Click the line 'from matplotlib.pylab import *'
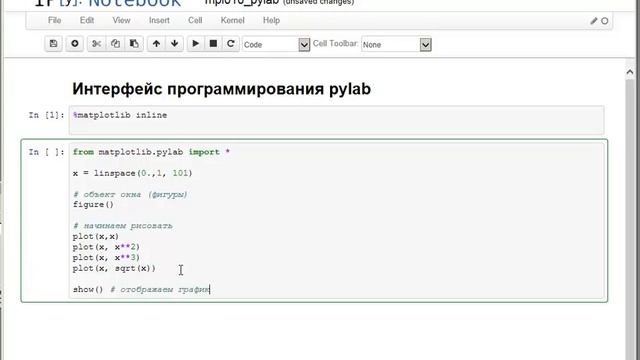The image size is (640, 360). click(x=151, y=152)
